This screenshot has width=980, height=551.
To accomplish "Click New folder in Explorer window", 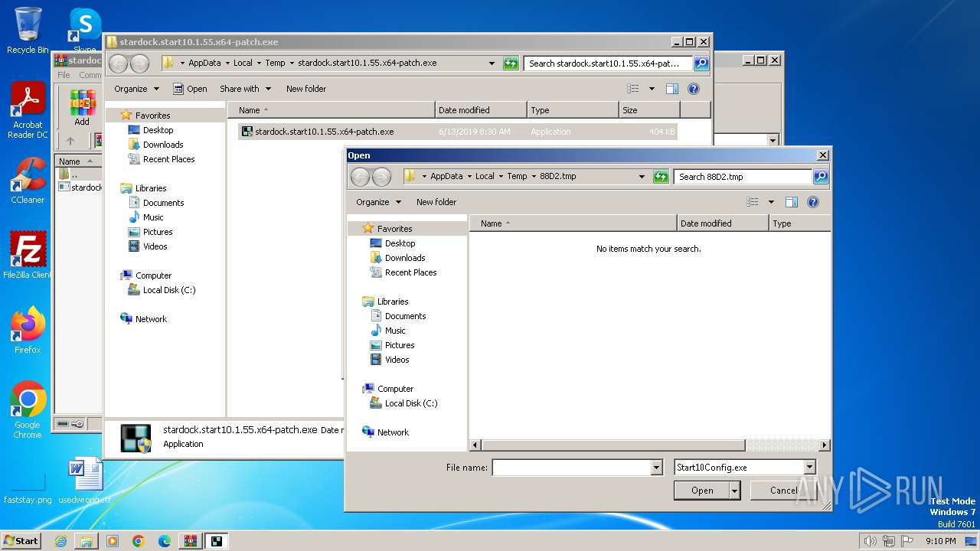I will point(306,89).
